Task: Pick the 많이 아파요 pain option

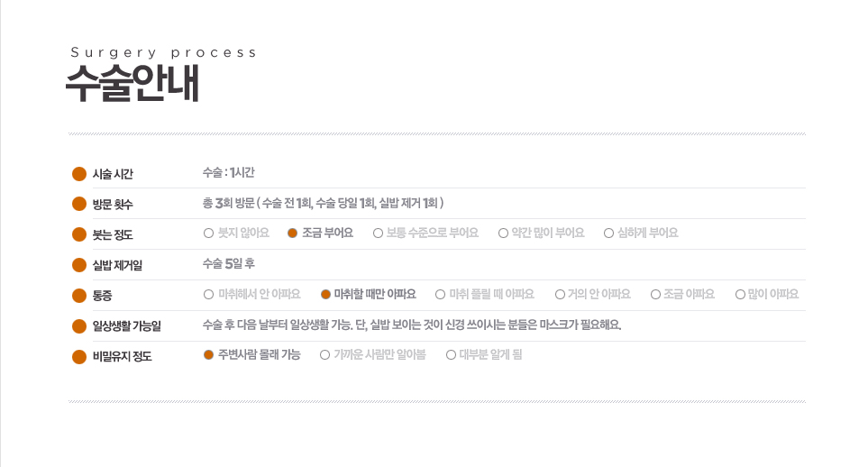Action: [x=740, y=294]
